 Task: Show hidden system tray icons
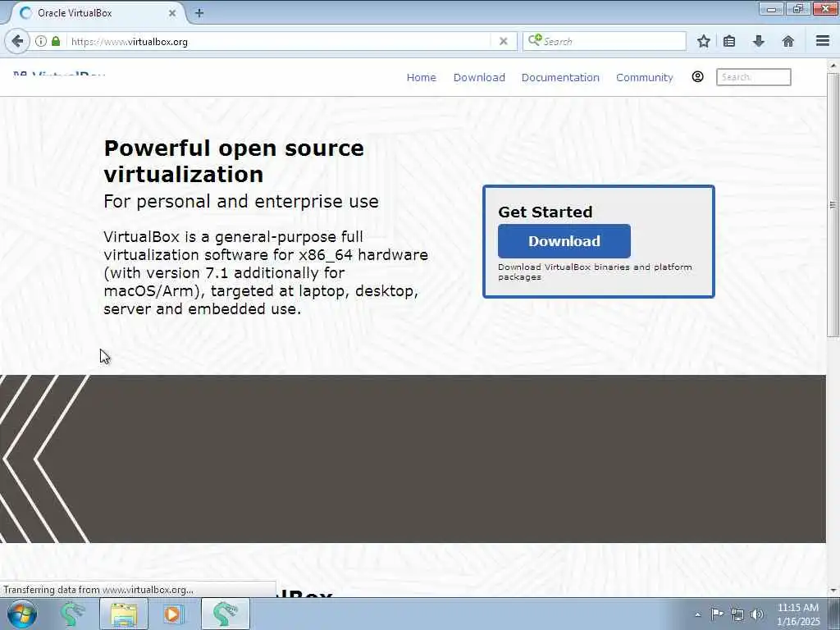697,614
